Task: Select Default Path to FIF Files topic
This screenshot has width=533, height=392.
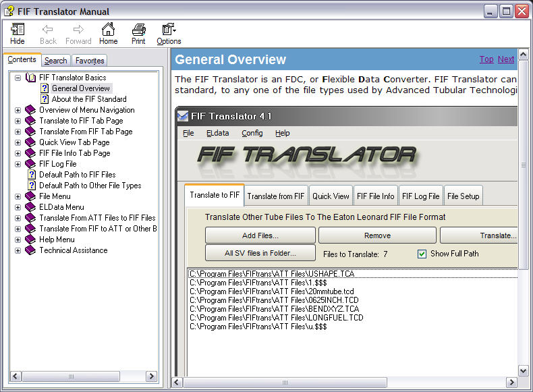Action: [x=77, y=175]
